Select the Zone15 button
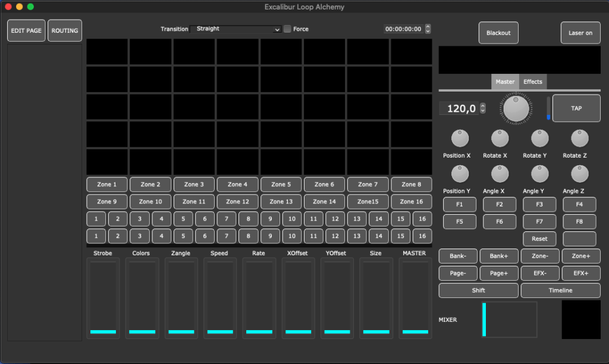The image size is (609, 364). tap(368, 202)
